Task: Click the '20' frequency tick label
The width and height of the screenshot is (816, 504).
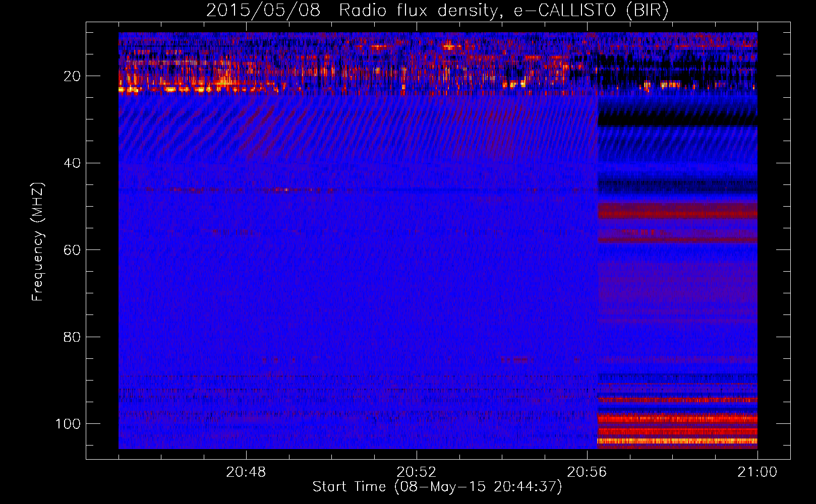Action: click(x=72, y=76)
